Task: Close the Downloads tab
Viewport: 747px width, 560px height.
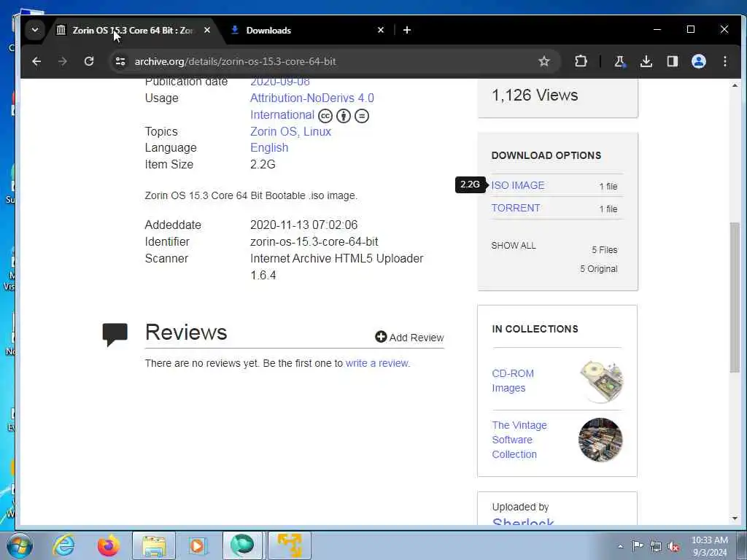Action: point(381,30)
